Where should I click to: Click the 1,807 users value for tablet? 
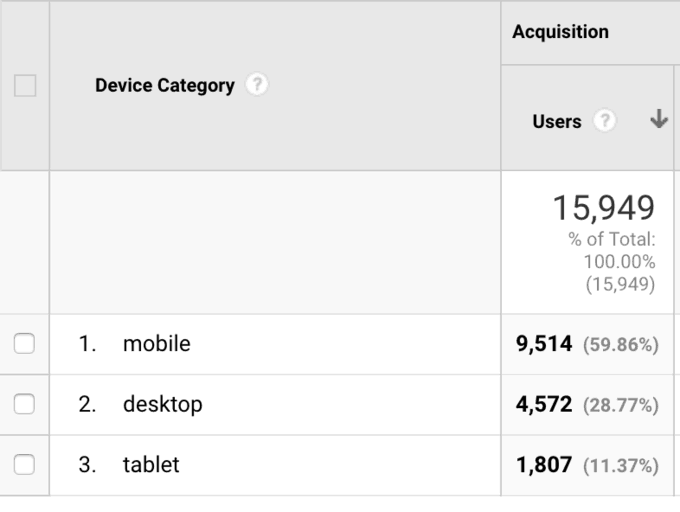(544, 465)
